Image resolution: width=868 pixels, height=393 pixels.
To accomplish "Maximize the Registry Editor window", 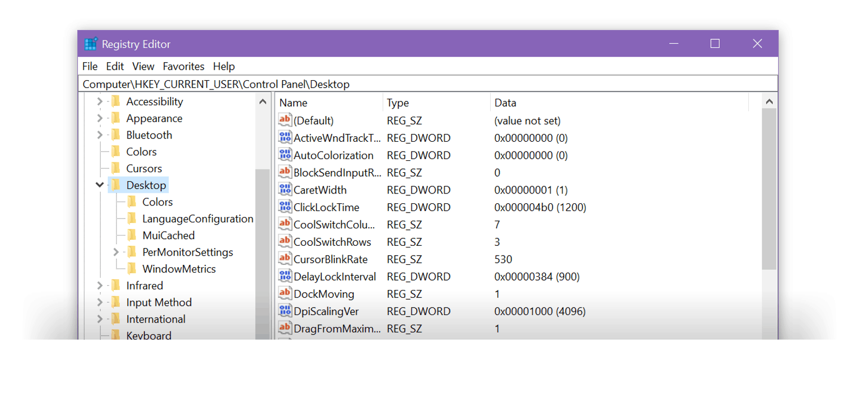I will (715, 44).
